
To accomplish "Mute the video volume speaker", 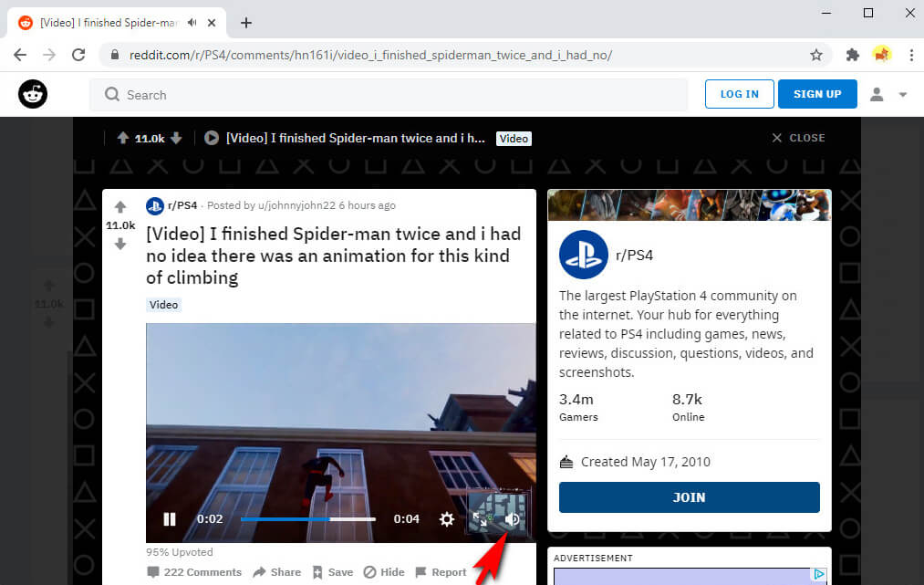I will point(512,519).
